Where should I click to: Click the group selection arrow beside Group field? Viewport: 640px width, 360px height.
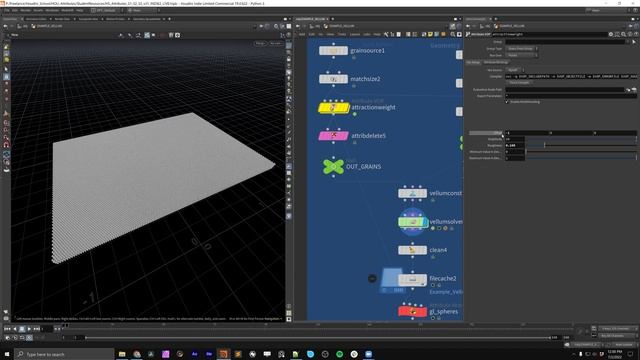633,42
